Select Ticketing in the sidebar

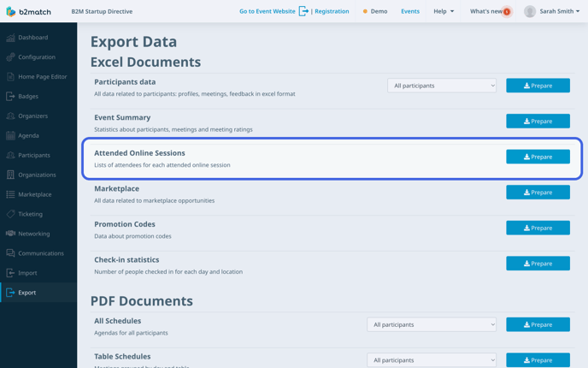tap(38, 214)
